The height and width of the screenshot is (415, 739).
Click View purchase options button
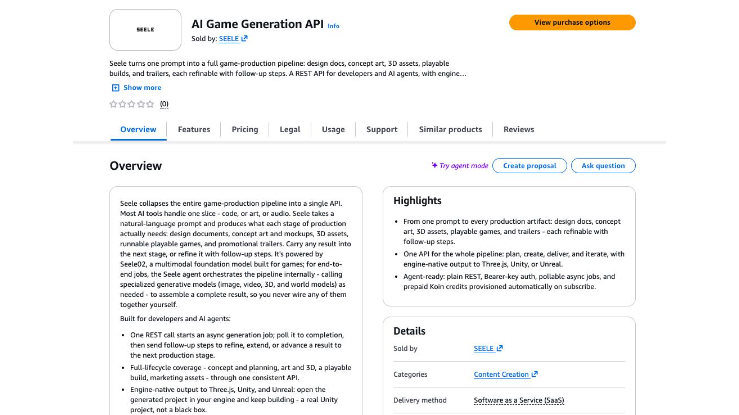click(572, 22)
